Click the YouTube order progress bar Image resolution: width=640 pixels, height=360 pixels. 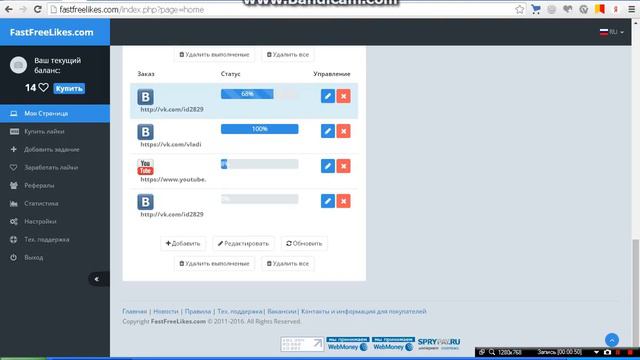click(x=260, y=164)
